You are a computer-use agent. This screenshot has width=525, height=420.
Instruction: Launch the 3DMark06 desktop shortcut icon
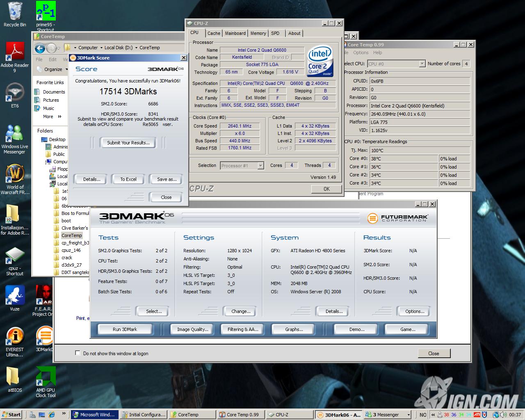tap(44, 339)
